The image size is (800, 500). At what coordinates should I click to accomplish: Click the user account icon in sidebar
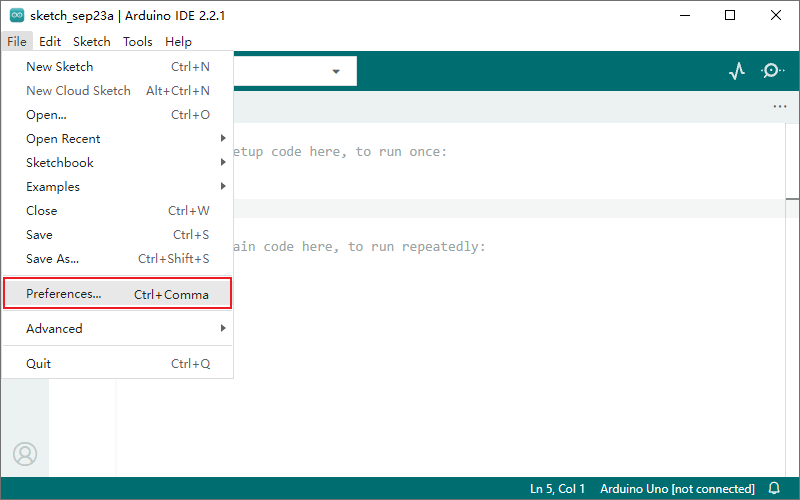(25, 454)
